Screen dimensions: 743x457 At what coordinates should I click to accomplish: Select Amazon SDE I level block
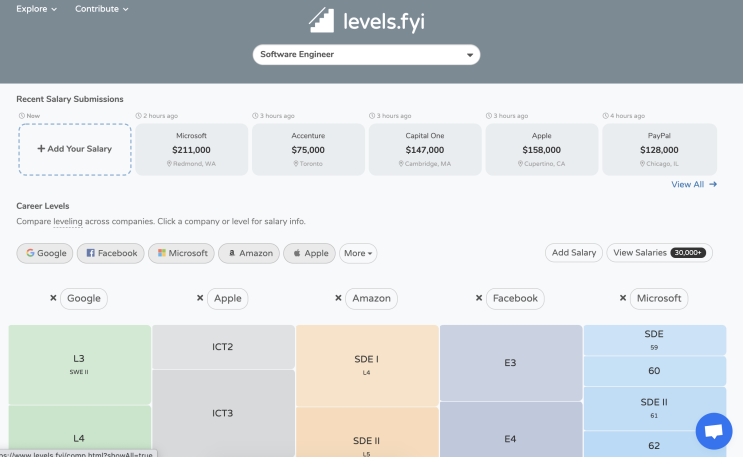coord(367,366)
